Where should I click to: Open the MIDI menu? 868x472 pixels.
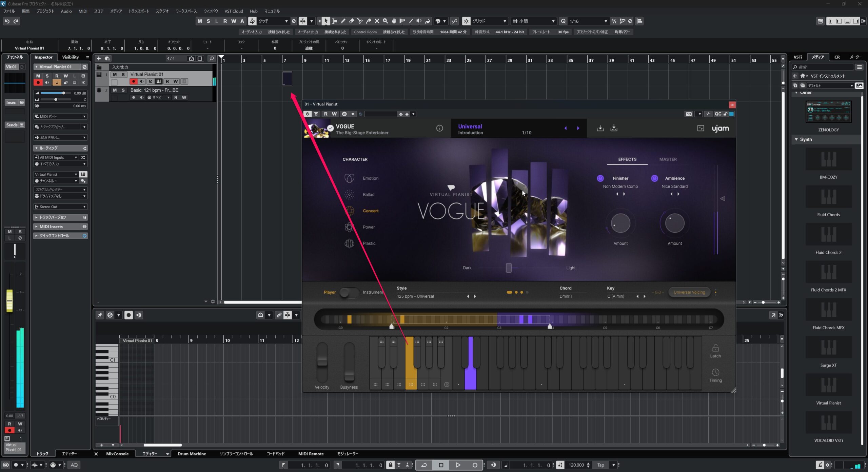coord(83,11)
